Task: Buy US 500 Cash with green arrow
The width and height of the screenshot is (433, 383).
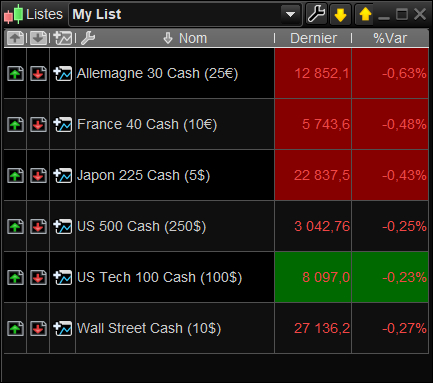Action: click(x=15, y=227)
